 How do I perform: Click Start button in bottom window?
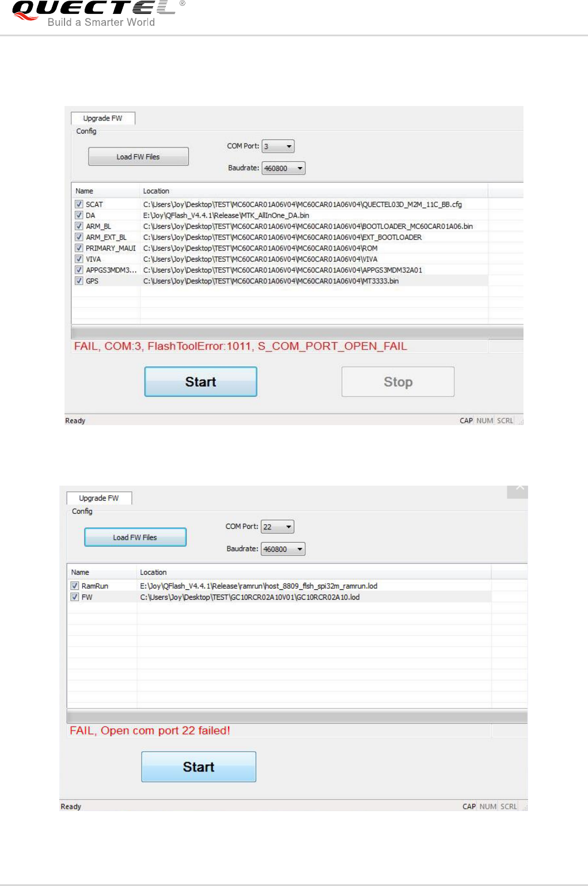(199, 767)
